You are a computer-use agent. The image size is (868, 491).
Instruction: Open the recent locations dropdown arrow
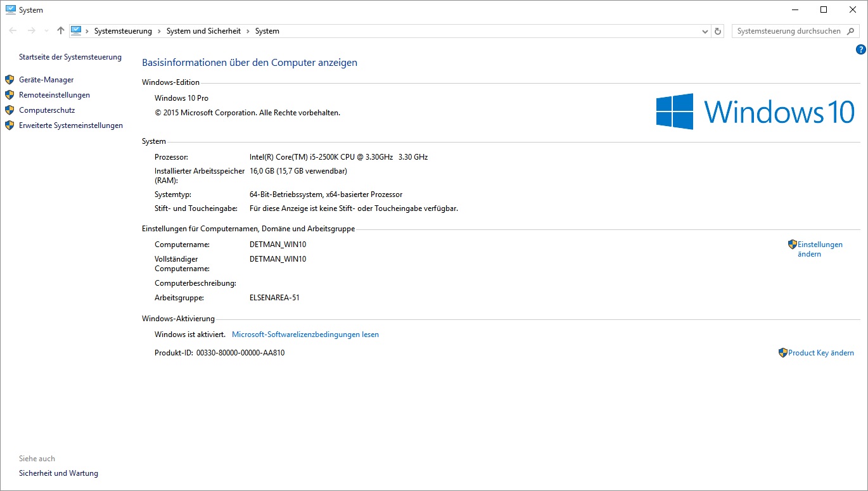coord(46,31)
